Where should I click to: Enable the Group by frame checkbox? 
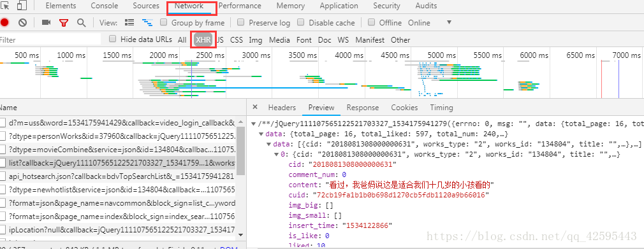pyautogui.click(x=163, y=22)
